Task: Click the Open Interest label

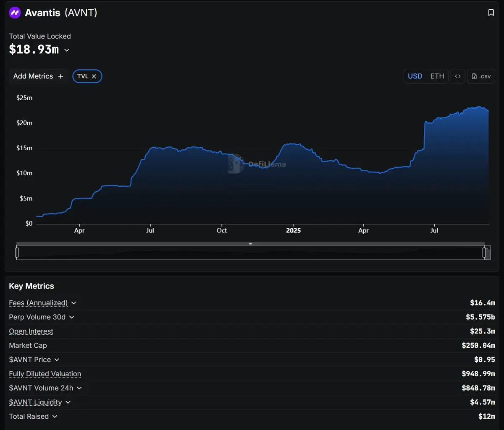Action: [x=31, y=331]
